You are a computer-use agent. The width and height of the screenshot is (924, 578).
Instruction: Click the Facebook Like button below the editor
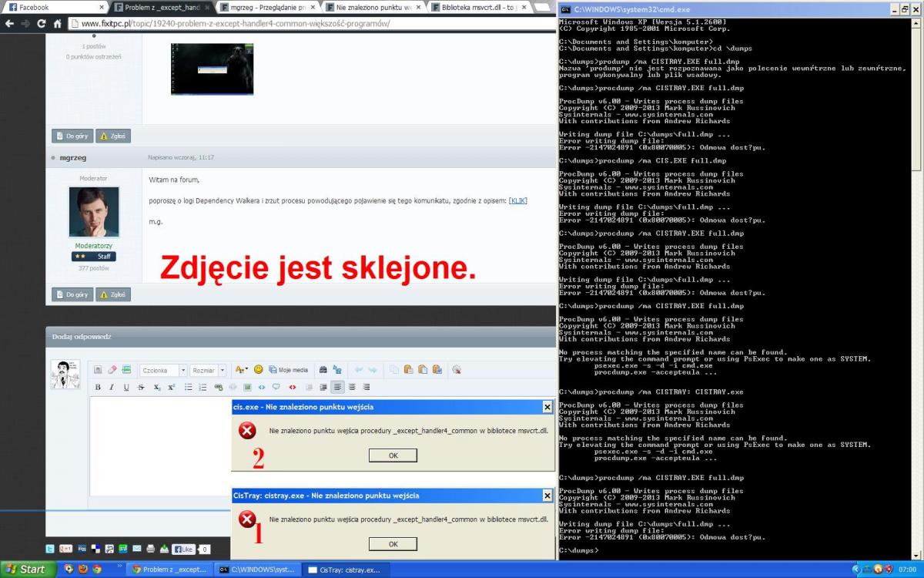(182, 549)
